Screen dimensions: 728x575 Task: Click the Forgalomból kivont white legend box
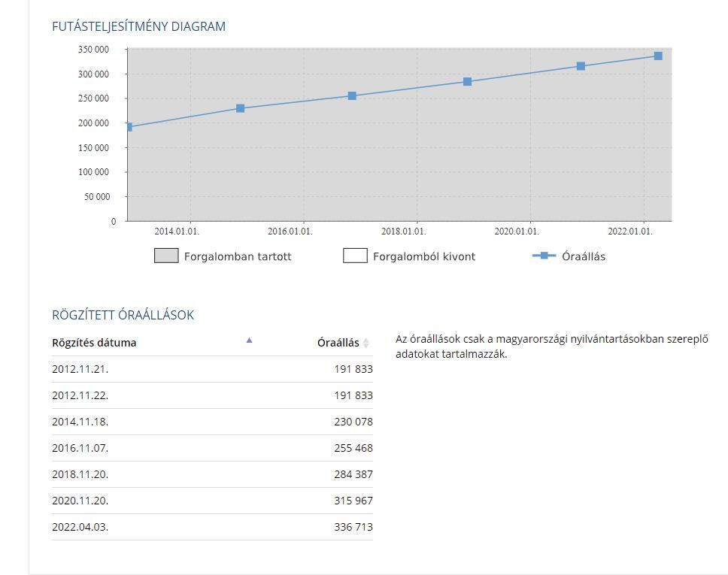tap(355, 256)
